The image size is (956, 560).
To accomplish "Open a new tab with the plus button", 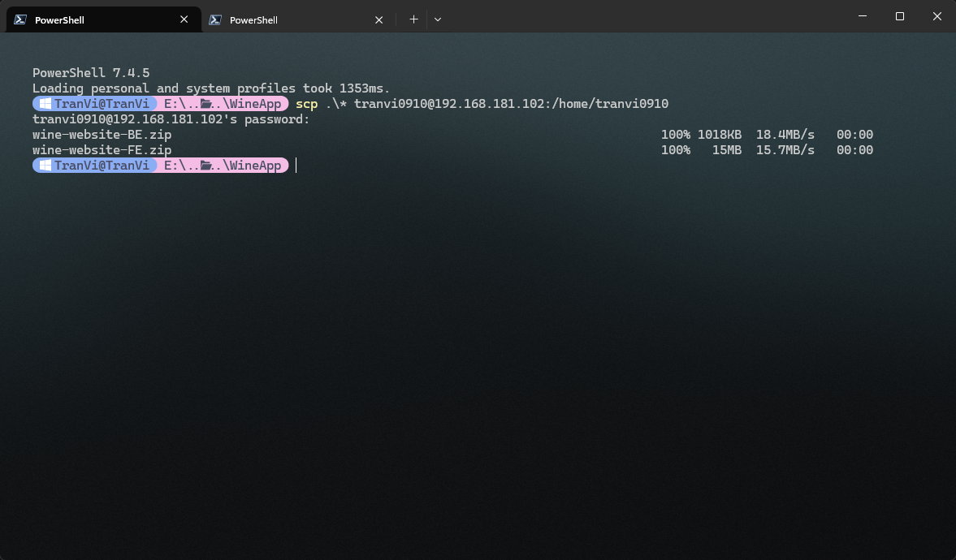I will [x=413, y=19].
